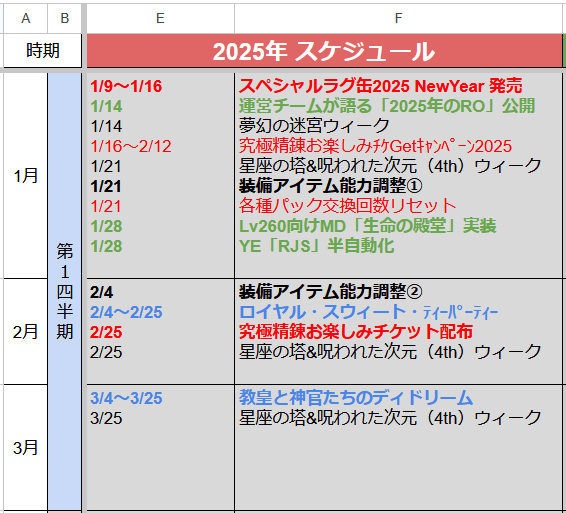The height and width of the screenshot is (513, 566).
Task: Click the red date 1/21
Action: click(105, 206)
